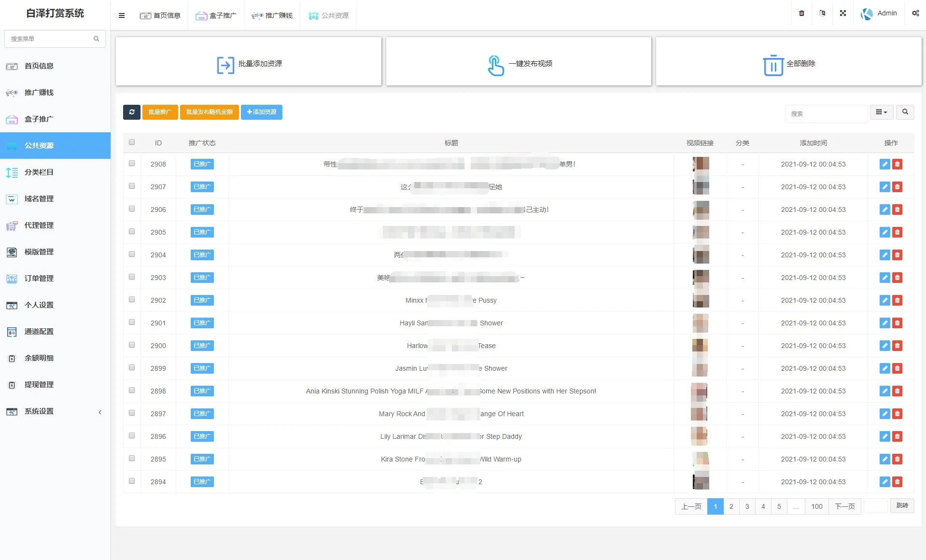
Task: Click the language switch icon in the top bar
Action: [822, 14]
